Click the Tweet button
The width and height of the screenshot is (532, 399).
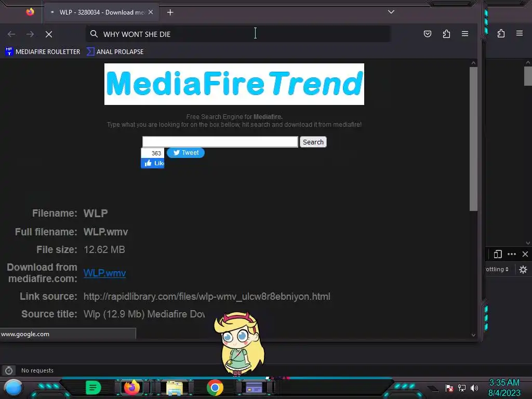(x=185, y=153)
